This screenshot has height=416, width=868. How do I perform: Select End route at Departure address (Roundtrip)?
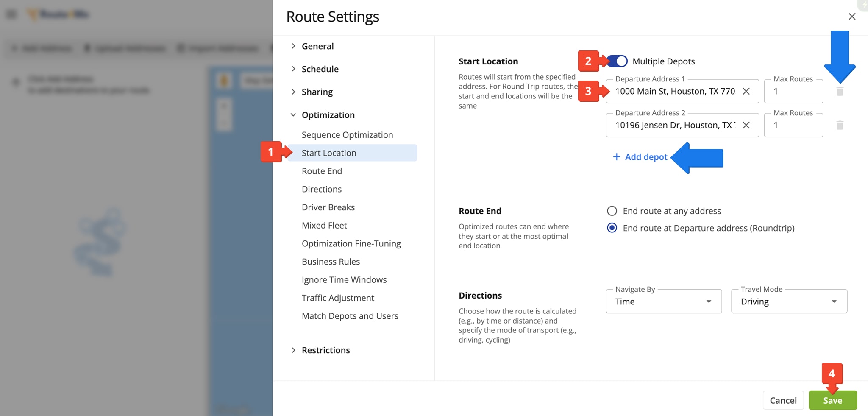pos(612,228)
